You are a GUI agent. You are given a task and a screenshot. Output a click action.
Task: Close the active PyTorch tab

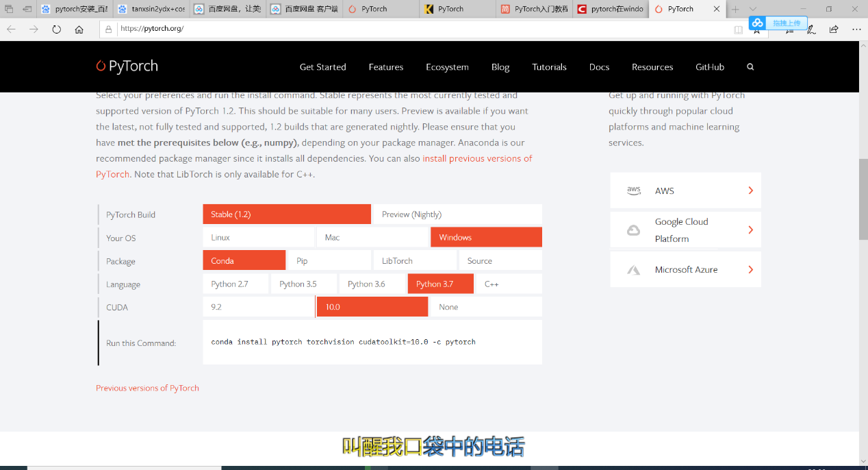click(x=717, y=9)
